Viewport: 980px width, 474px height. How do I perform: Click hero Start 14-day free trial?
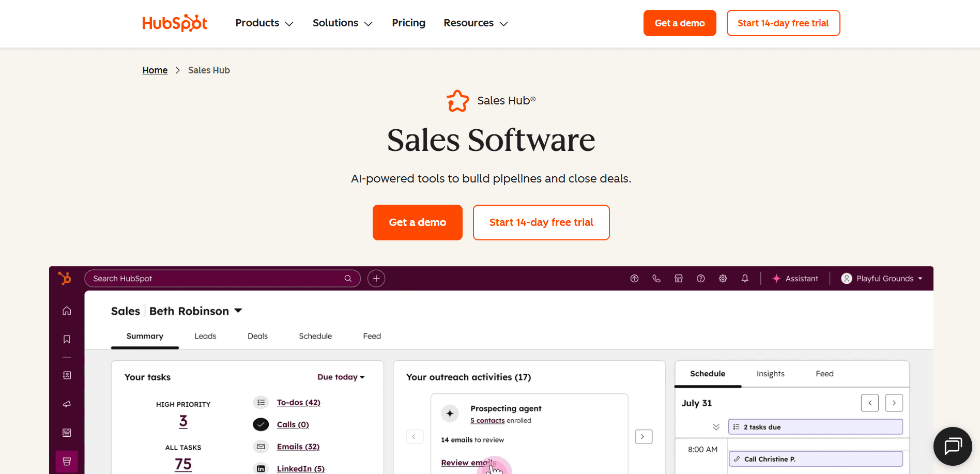(541, 222)
